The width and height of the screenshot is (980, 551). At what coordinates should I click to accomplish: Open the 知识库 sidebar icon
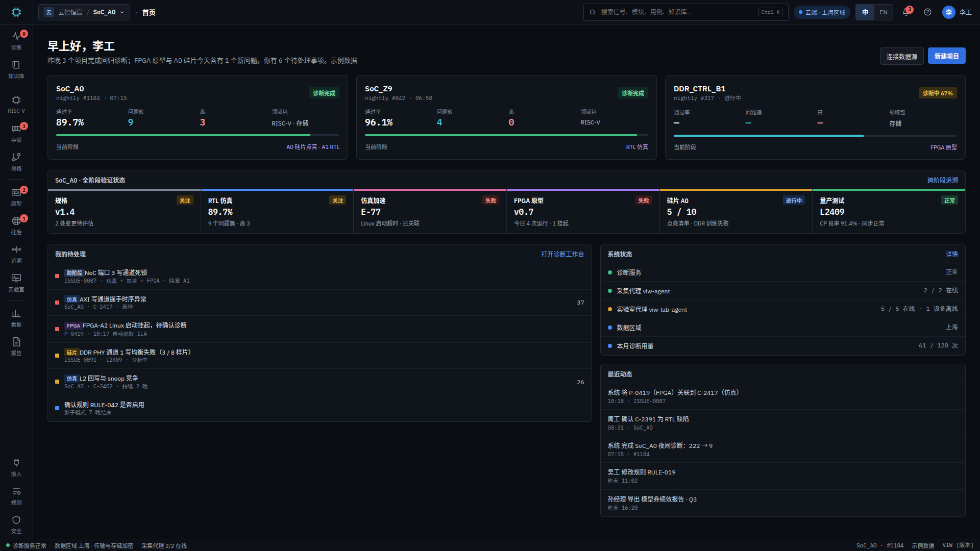pyautogui.click(x=16, y=69)
